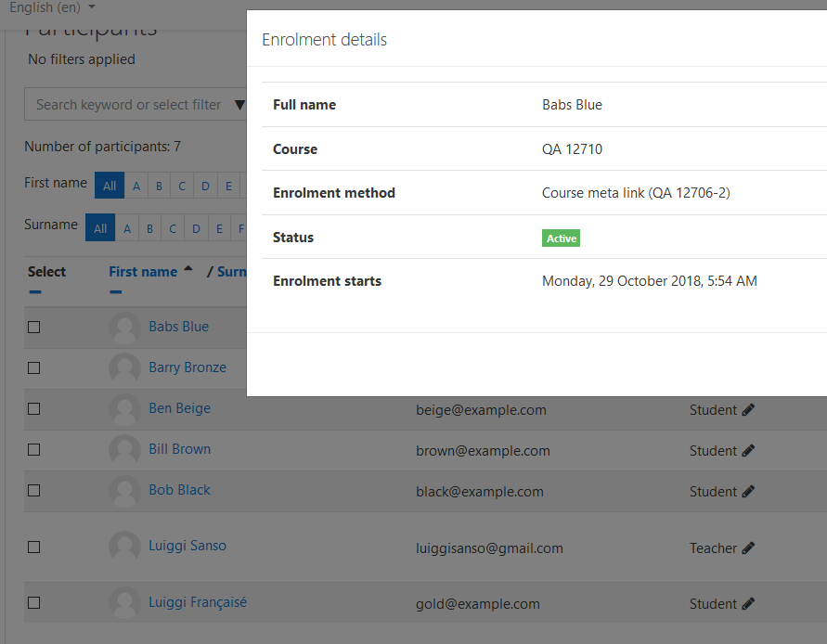This screenshot has height=644, width=827.
Task: Tick the checkbox for Barry Bronze
Action: (x=33, y=367)
